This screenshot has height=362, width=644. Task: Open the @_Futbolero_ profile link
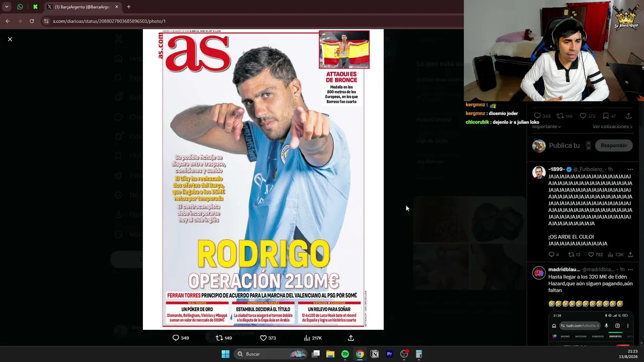[x=588, y=169]
